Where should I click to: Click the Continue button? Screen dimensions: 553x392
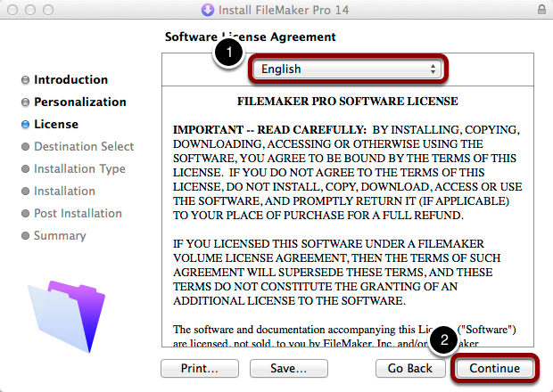(x=494, y=368)
